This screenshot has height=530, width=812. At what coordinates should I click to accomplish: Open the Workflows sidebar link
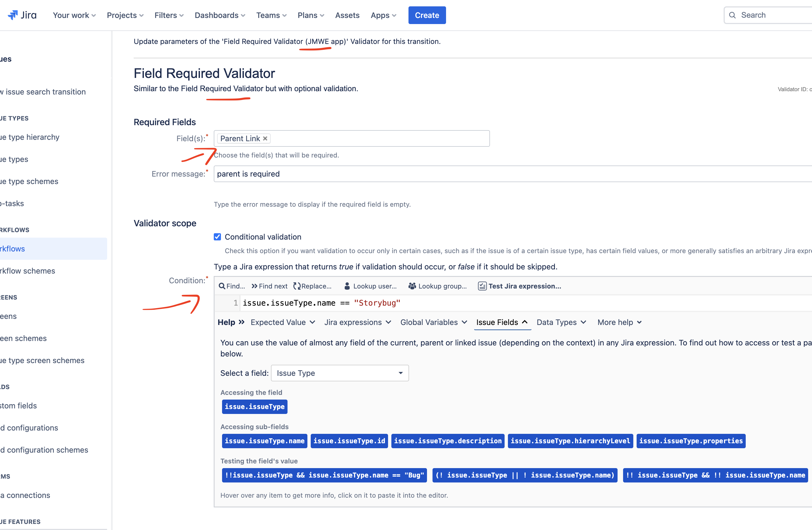tap(12, 248)
